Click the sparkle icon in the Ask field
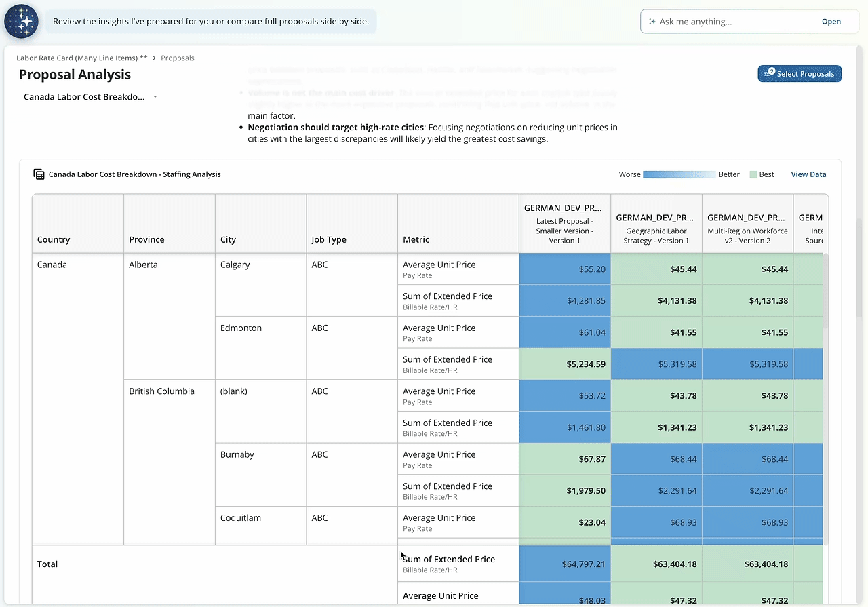Viewport: 868px width, 607px height. (652, 22)
